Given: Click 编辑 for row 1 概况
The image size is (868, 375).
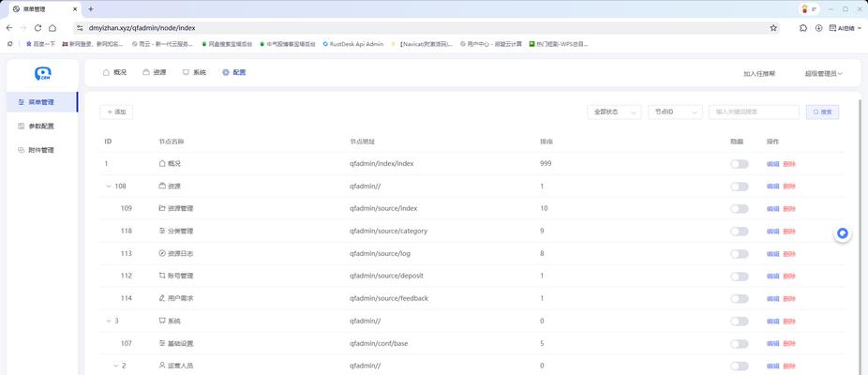Looking at the screenshot, I should click(772, 164).
